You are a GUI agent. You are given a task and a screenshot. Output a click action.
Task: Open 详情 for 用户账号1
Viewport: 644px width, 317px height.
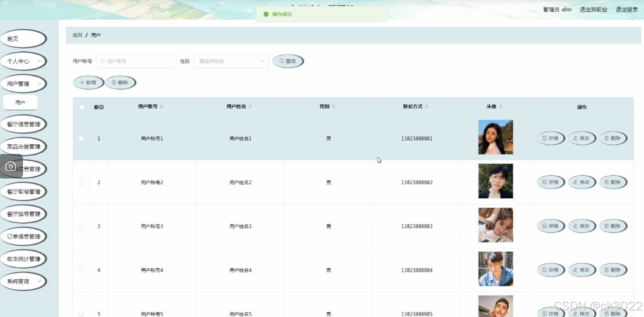pos(551,139)
